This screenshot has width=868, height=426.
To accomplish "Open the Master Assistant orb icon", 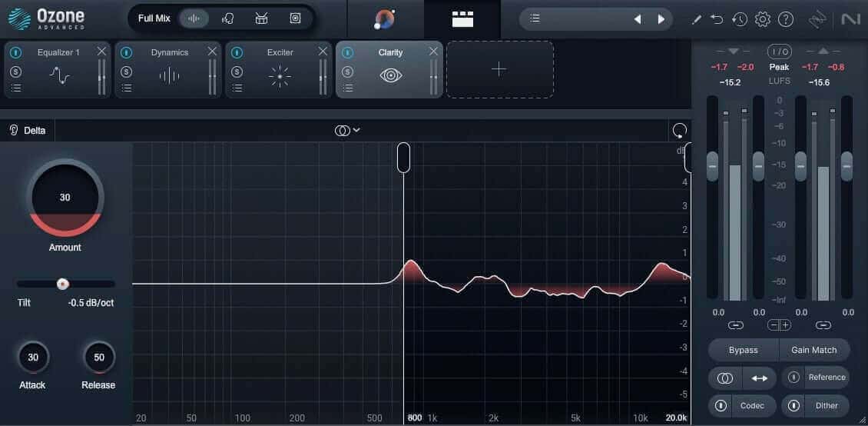I will tap(385, 19).
